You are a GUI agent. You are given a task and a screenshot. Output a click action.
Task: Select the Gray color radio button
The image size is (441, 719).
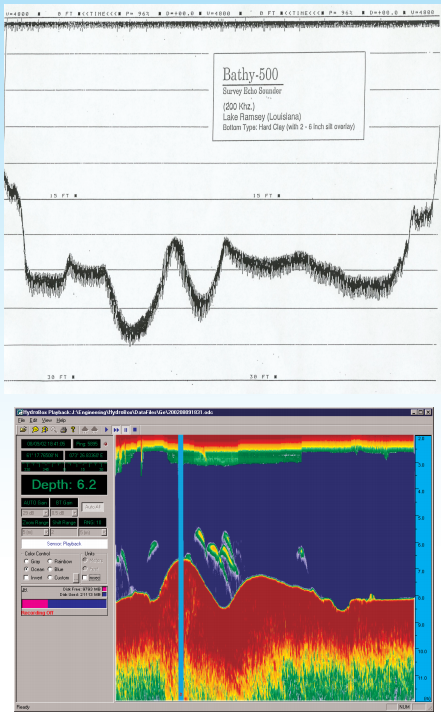tap(26, 561)
